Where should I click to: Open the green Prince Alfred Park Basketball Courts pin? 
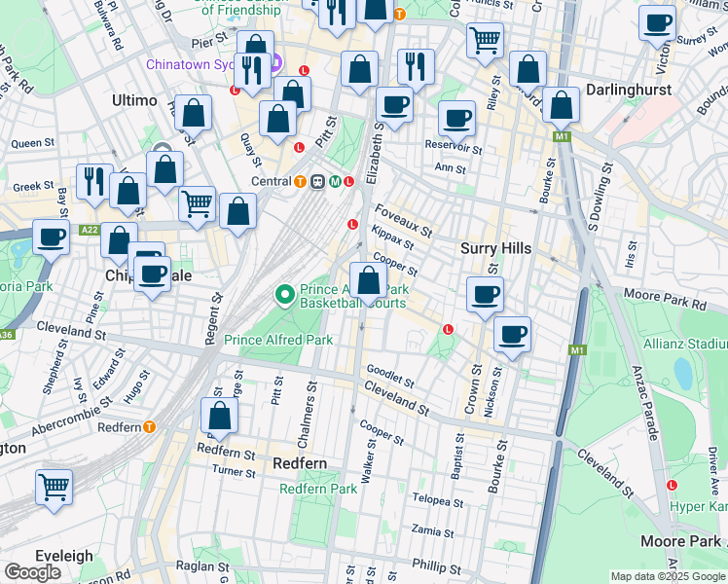[x=285, y=296]
